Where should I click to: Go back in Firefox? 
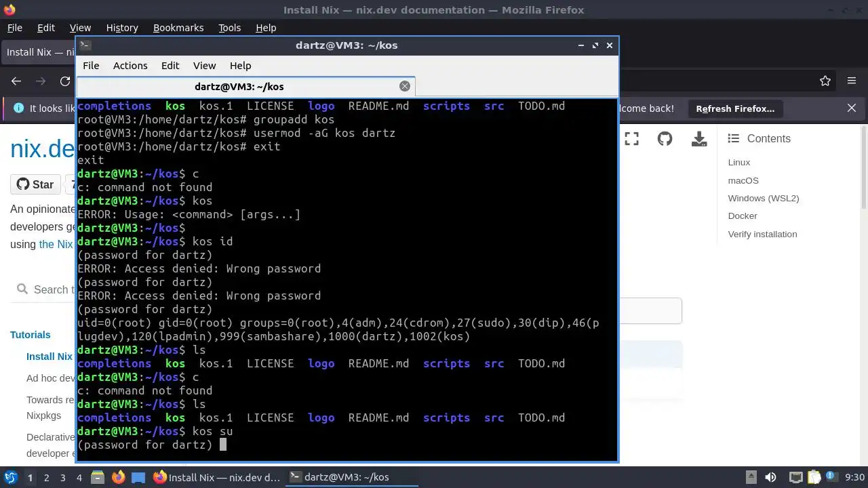pos(16,81)
